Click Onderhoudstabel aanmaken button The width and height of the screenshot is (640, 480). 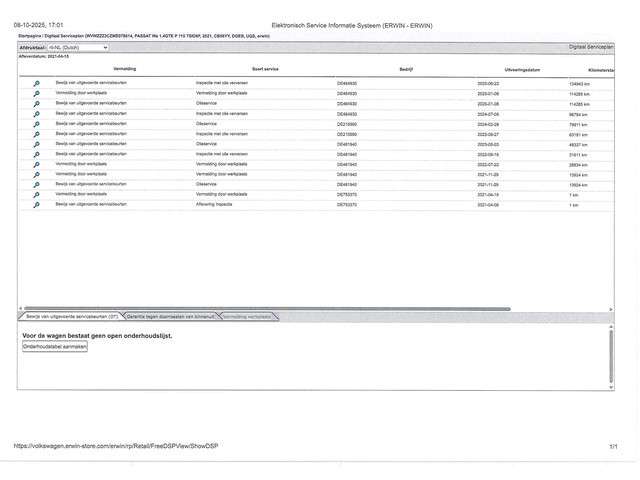(x=55, y=346)
